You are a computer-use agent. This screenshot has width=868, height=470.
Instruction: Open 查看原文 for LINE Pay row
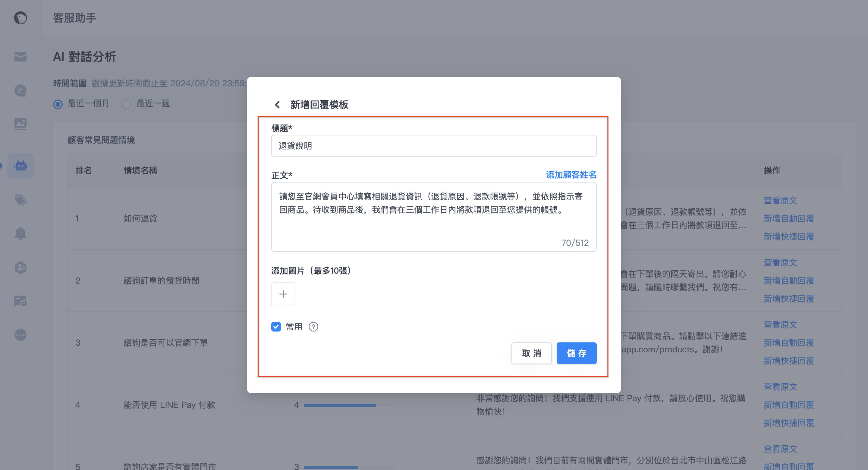tap(780, 387)
